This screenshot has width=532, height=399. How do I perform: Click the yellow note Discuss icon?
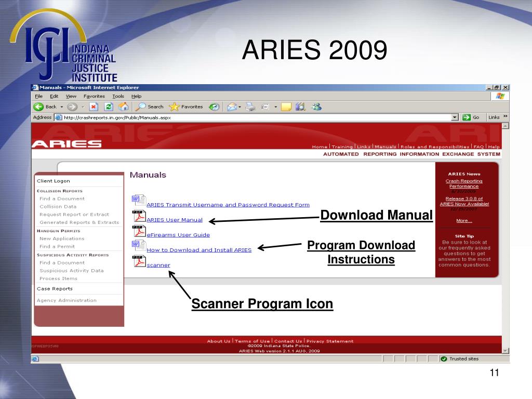pos(286,107)
